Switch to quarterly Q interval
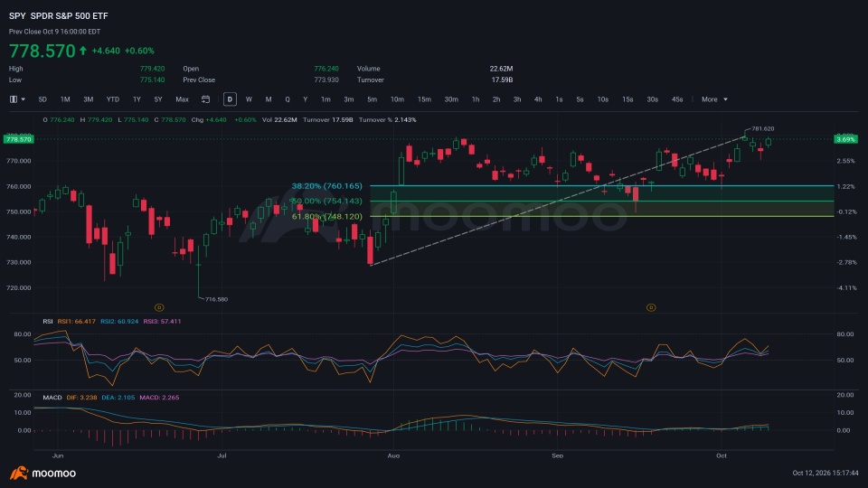 click(x=288, y=99)
